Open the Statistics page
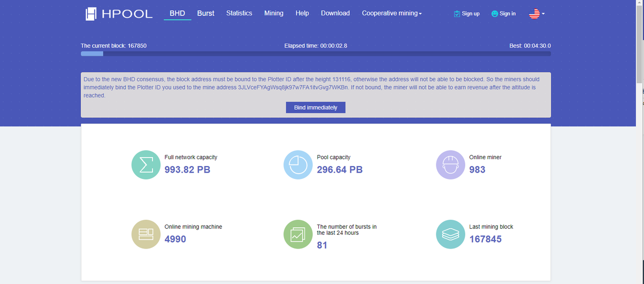The image size is (644, 284). [239, 13]
